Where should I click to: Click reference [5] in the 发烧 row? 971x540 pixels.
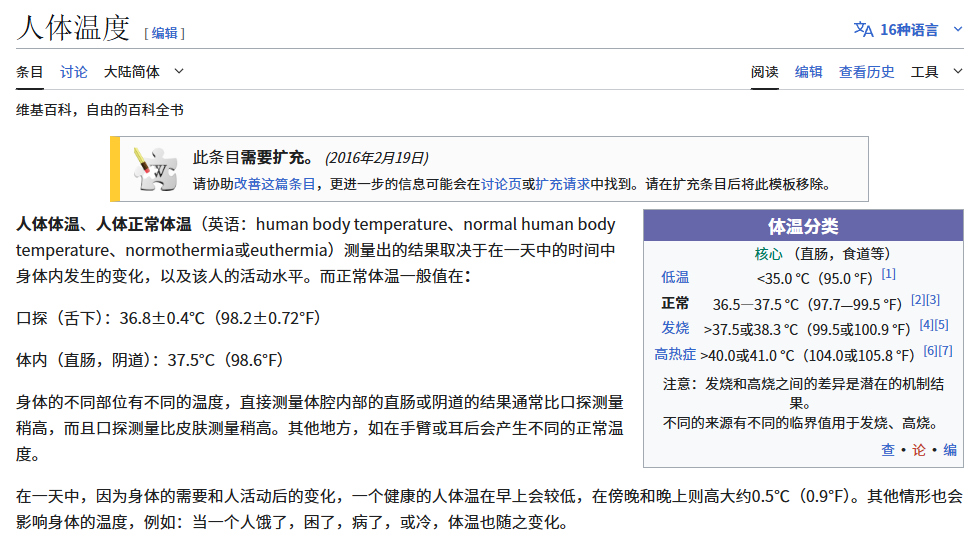(x=942, y=324)
